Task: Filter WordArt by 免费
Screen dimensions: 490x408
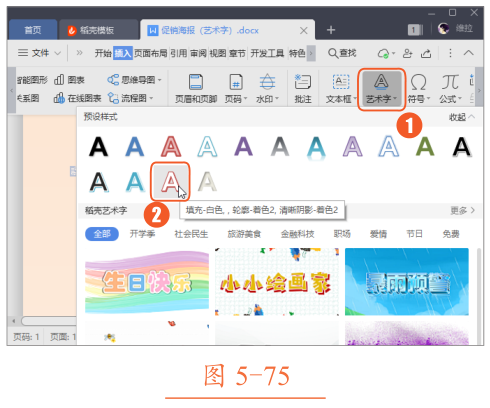Action: pos(451,234)
